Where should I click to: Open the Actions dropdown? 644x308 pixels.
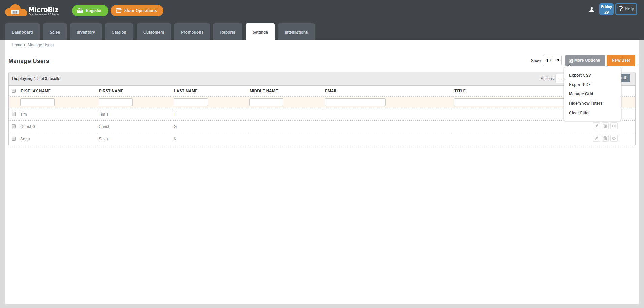click(x=559, y=78)
